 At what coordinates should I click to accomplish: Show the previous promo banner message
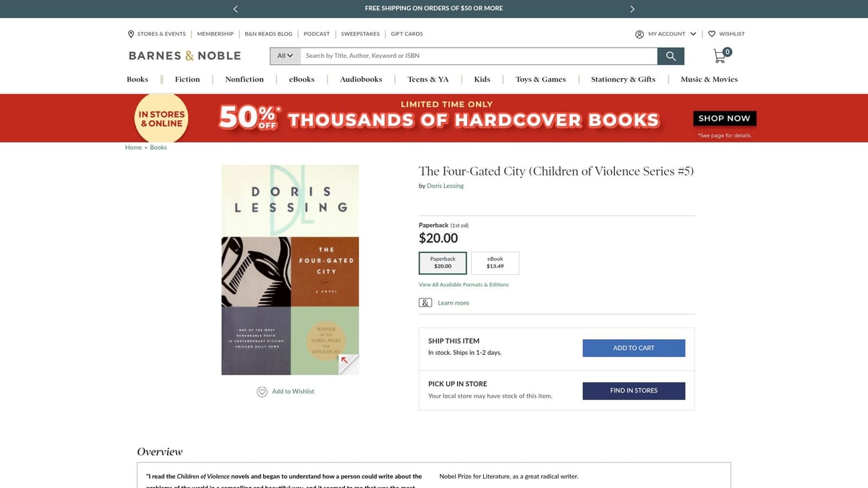pos(236,9)
